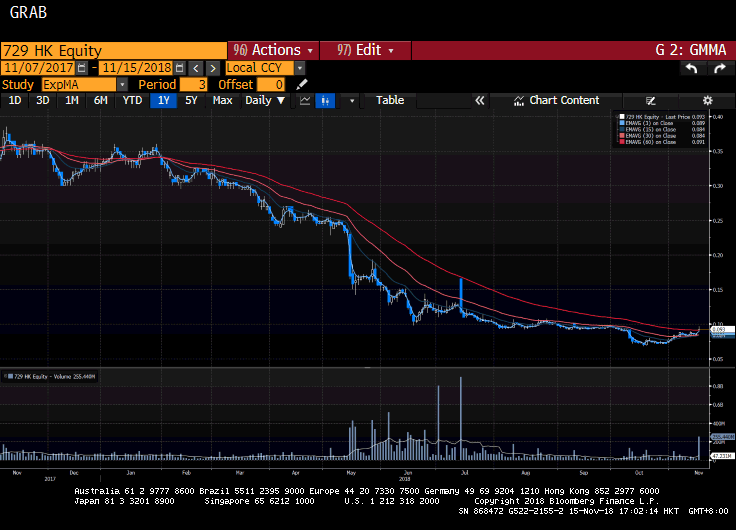This screenshot has width=736, height=530.
Task: Open the 97) Edit menu
Action: pyautogui.click(x=365, y=50)
